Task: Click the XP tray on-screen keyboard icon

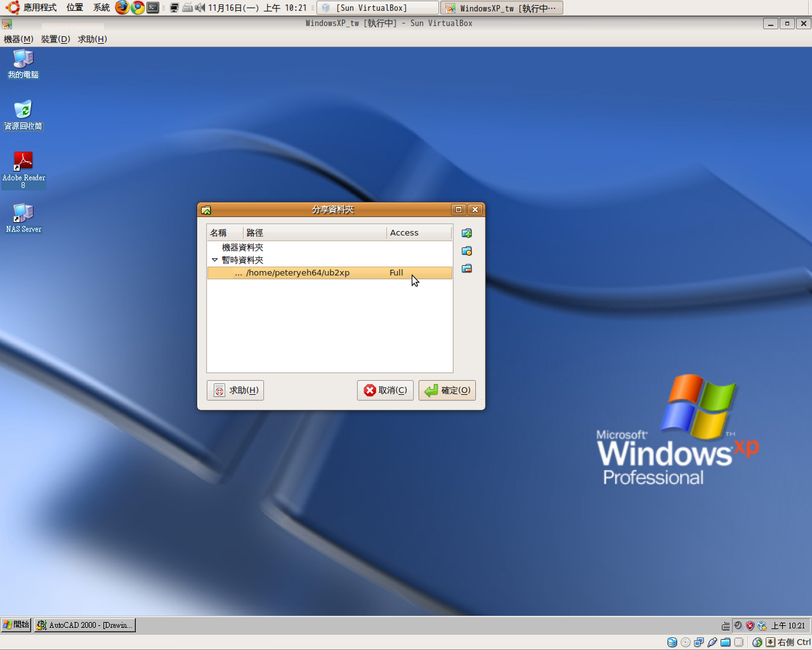Action: (x=726, y=626)
